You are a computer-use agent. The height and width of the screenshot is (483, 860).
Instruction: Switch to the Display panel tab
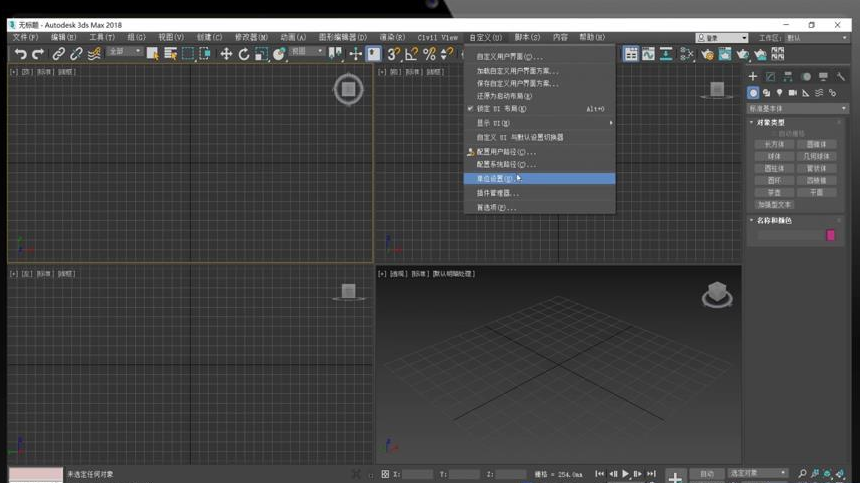[x=823, y=76]
